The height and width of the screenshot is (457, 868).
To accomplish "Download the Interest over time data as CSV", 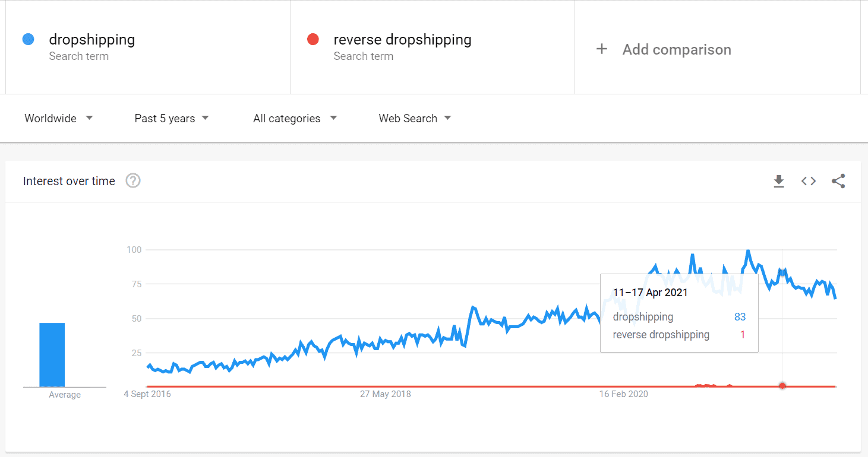I will (779, 181).
